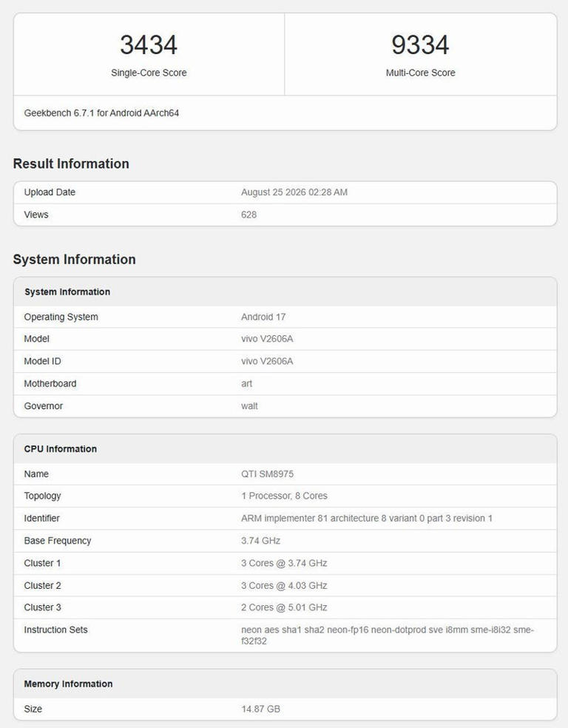Click the Motherboard label

(50, 383)
